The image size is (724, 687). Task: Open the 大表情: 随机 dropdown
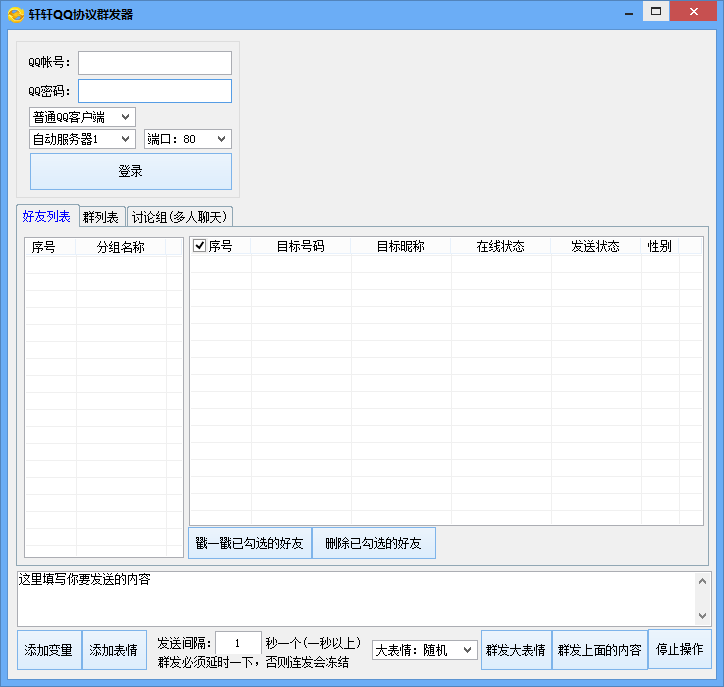(424, 651)
